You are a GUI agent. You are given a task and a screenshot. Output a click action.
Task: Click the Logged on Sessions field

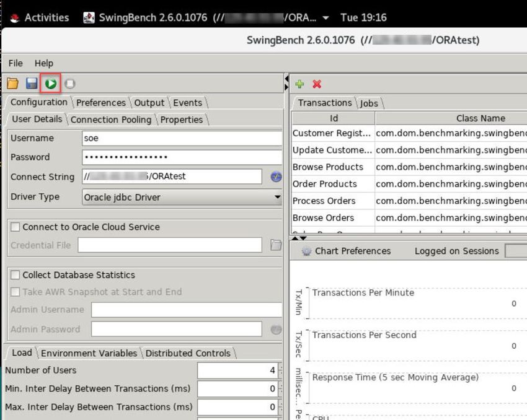tap(516, 251)
